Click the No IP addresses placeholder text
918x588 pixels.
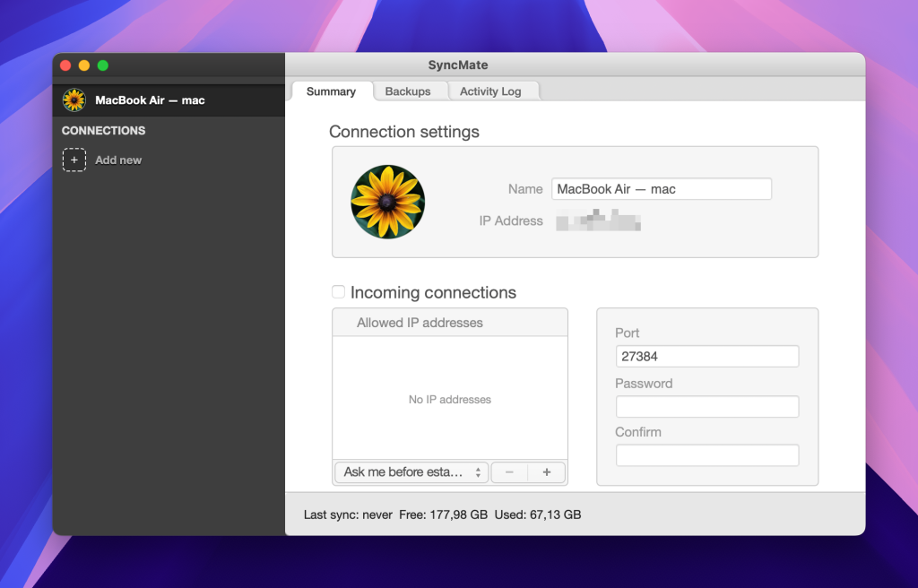[450, 400]
